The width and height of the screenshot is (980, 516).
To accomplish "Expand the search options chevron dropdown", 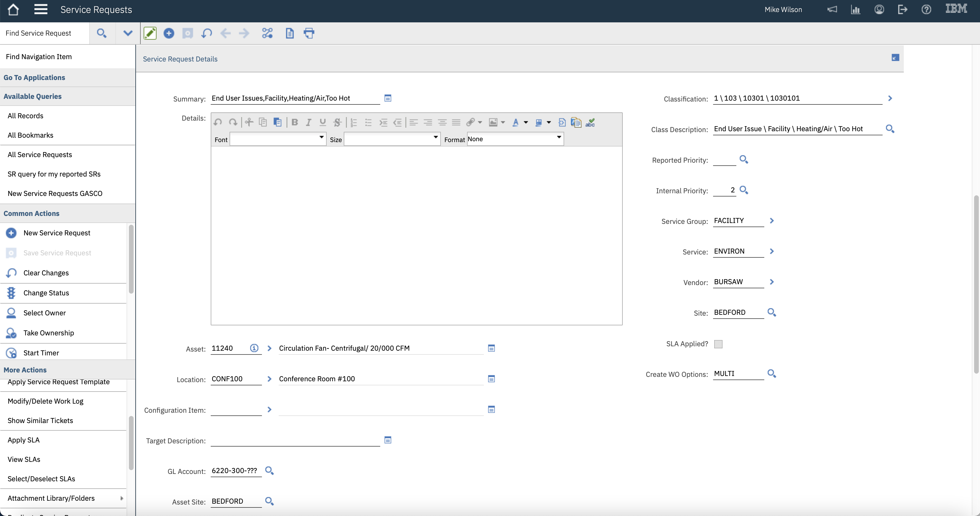I will tap(128, 33).
